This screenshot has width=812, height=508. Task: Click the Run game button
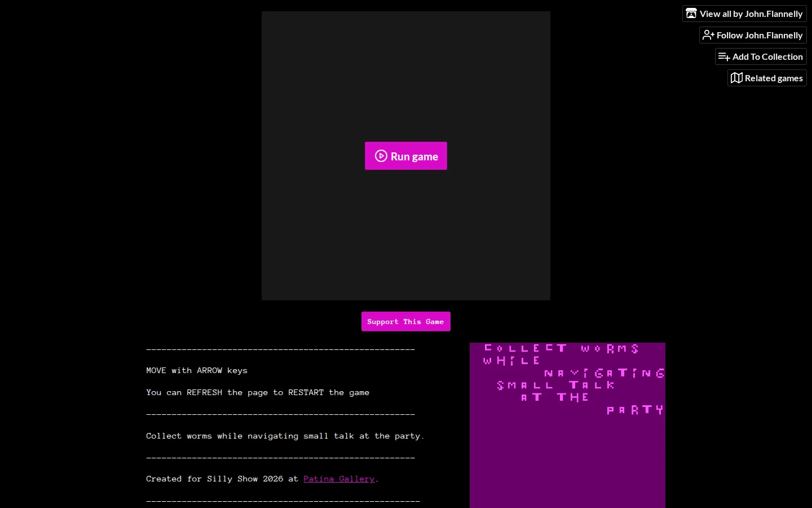(x=406, y=156)
